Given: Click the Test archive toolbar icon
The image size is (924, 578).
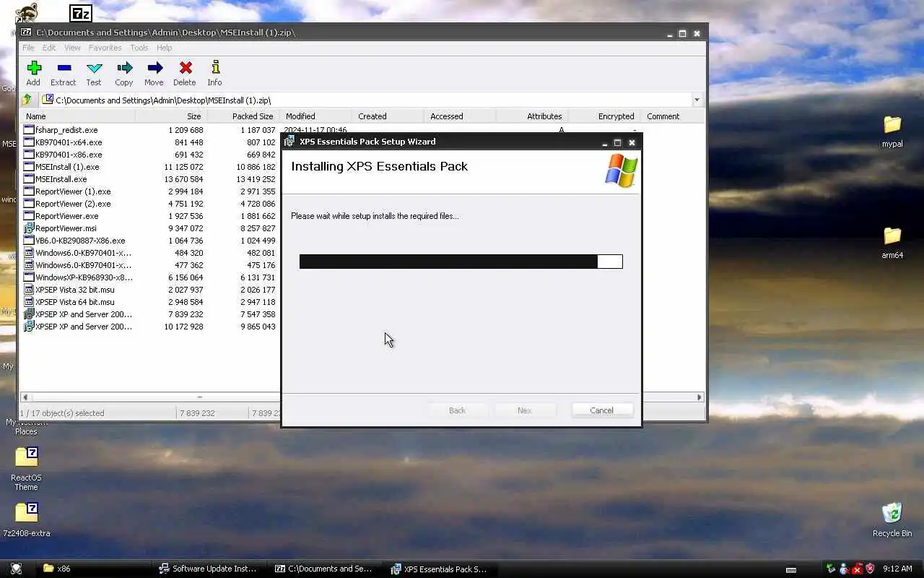Looking at the screenshot, I should [94, 69].
